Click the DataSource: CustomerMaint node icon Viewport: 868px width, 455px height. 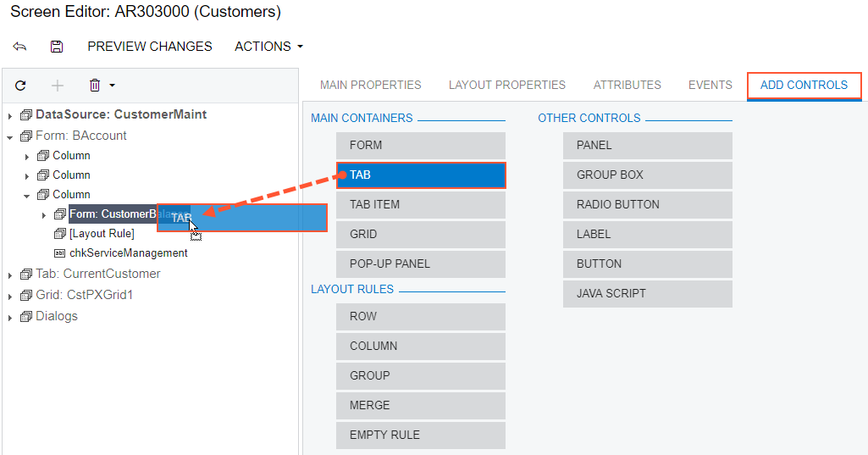coord(25,114)
